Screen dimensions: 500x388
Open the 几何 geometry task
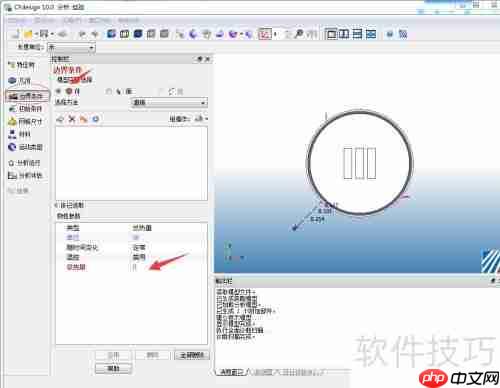(x=20, y=80)
